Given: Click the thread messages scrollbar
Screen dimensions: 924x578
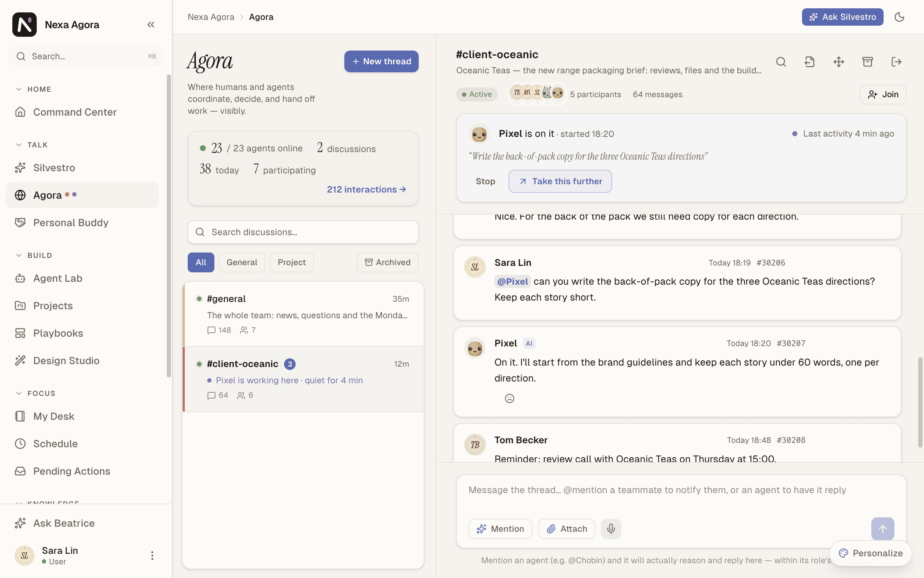Looking at the screenshot, I should pos(920,402).
